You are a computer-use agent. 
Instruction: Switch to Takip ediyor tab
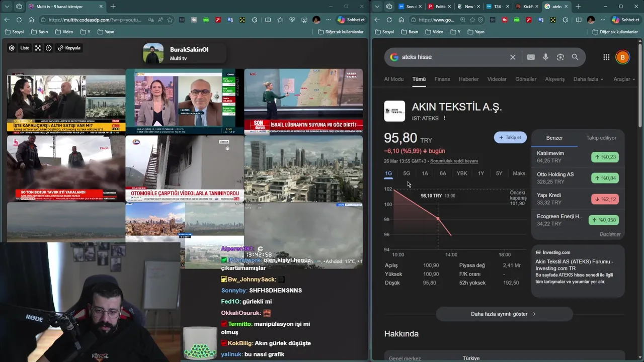click(601, 138)
